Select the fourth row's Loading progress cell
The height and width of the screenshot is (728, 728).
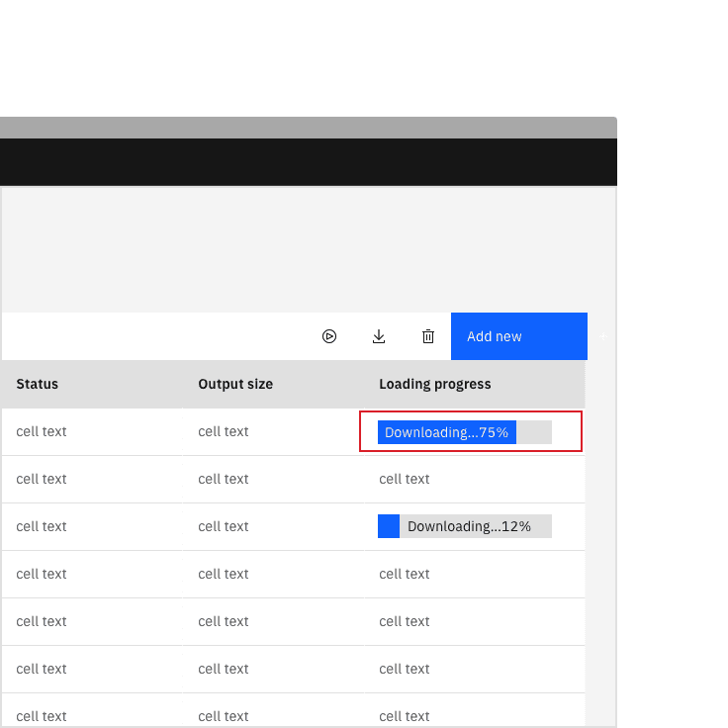pyautogui.click(x=405, y=574)
